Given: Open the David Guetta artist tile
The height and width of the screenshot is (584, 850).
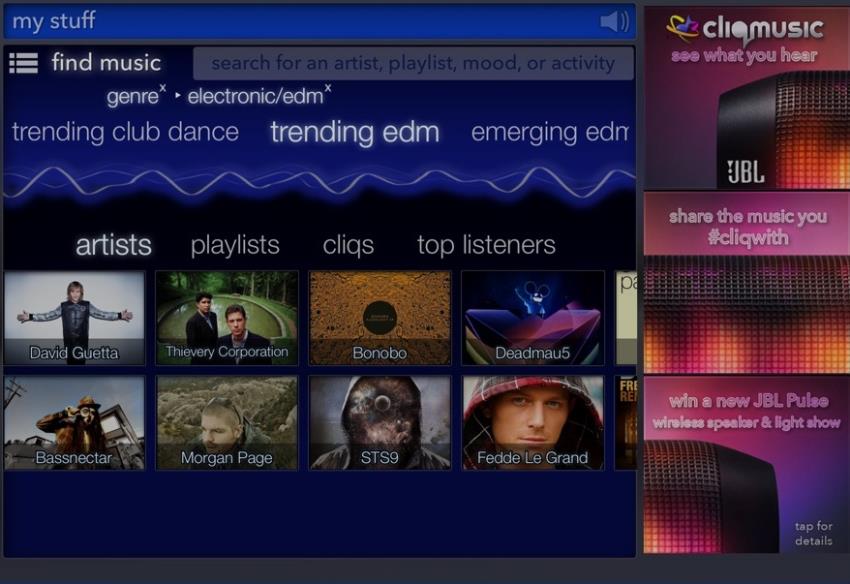Looking at the screenshot, I should coord(74,318).
